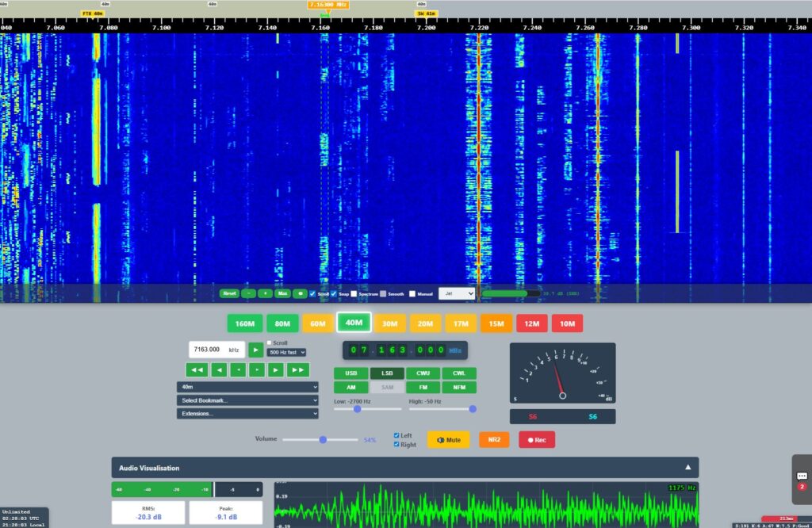Enable NR2 noise reduction
This screenshot has height=528, width=812.
click(x=493, y=439)
